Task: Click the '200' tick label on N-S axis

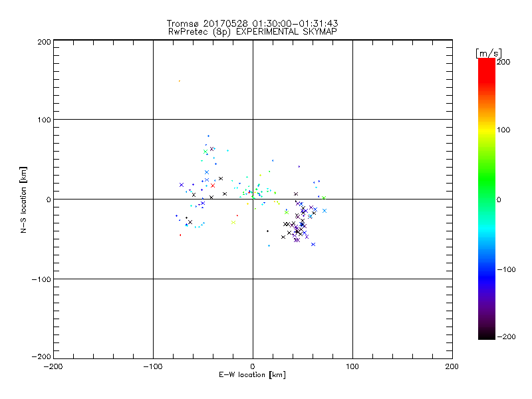Action: click(x=44, y=42)
